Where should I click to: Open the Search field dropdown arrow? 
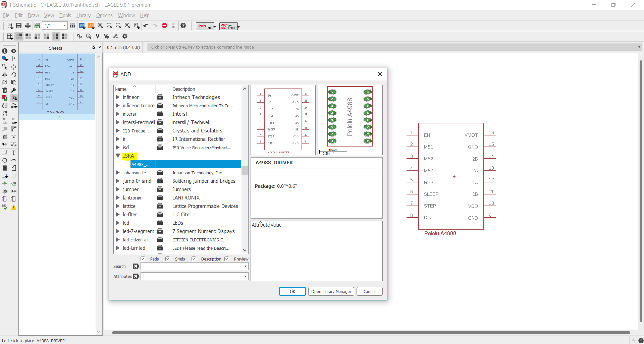tap(246, 266)
